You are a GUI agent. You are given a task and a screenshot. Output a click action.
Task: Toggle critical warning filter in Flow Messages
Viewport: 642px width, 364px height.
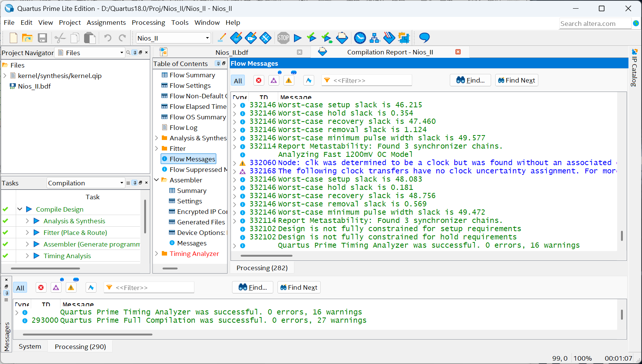(x=274, y=80)
